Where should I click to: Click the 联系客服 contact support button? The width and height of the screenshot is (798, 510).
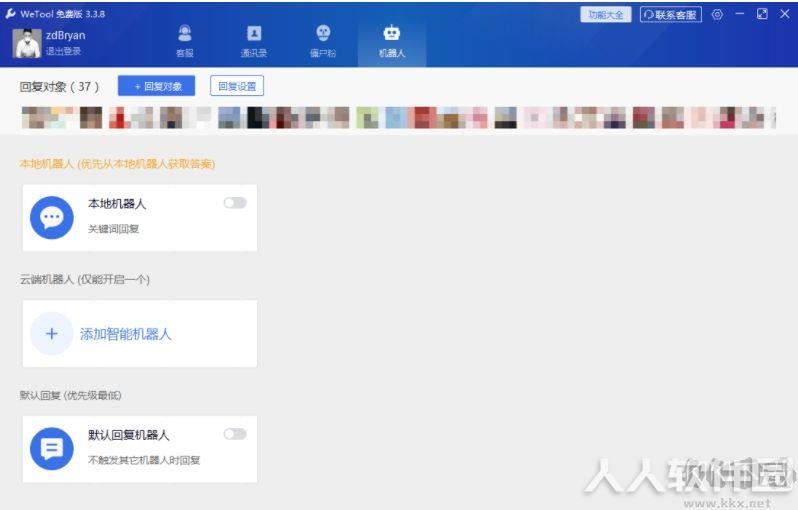671,15
